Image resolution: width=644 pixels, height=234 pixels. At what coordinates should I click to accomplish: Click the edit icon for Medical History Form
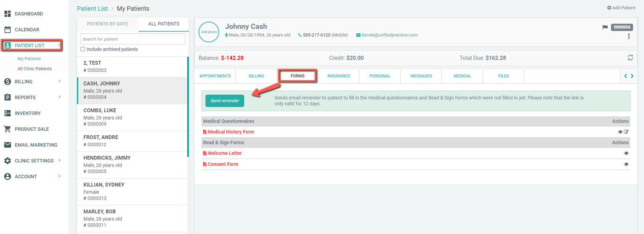pos(626,132)
